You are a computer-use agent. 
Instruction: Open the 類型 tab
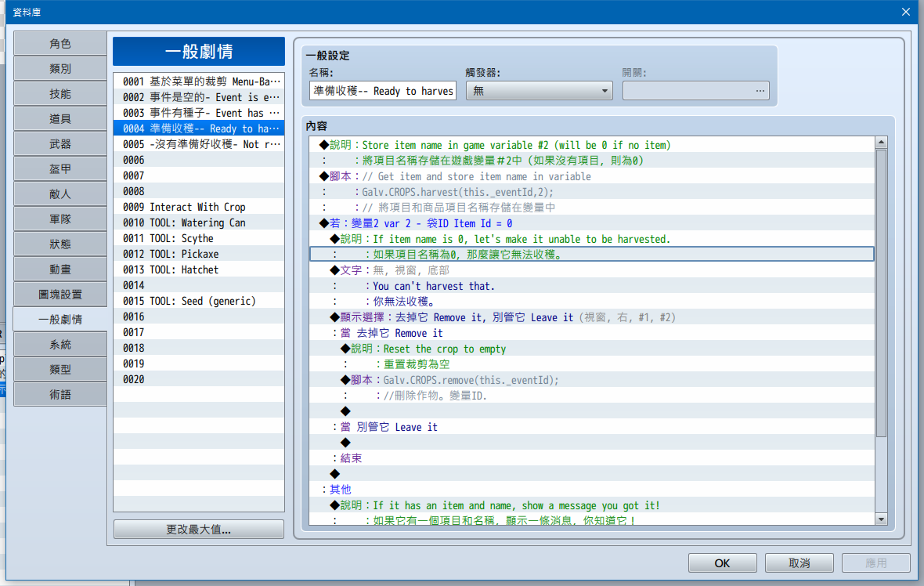[x=60, y=369]
